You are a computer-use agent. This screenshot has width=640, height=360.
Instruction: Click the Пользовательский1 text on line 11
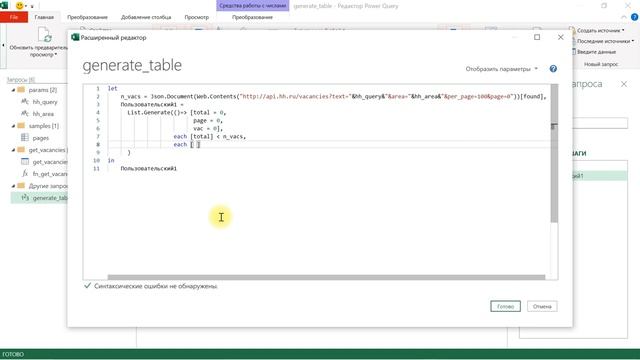click(x=149, y=168)
